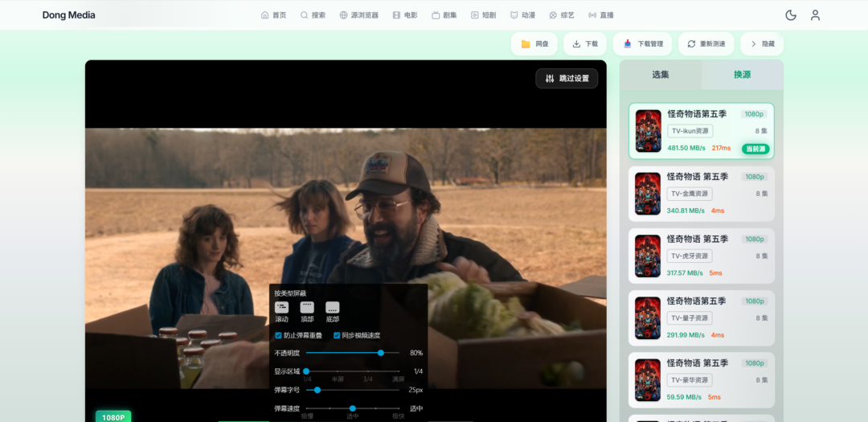Click the 显示区域 slider at 半屏
This screenshot has height=422, width=868.
(x=337, y=371)
